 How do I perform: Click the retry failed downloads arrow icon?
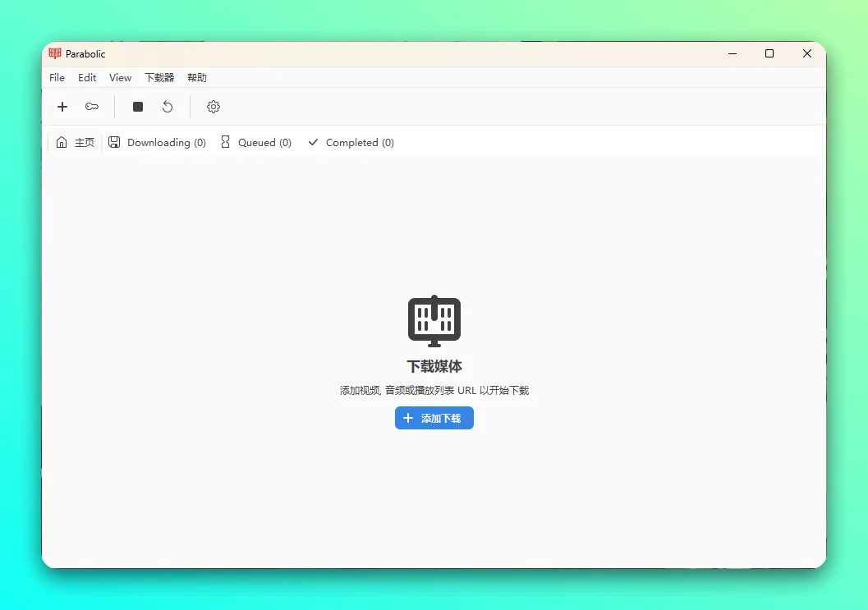(x=168, y=107)
